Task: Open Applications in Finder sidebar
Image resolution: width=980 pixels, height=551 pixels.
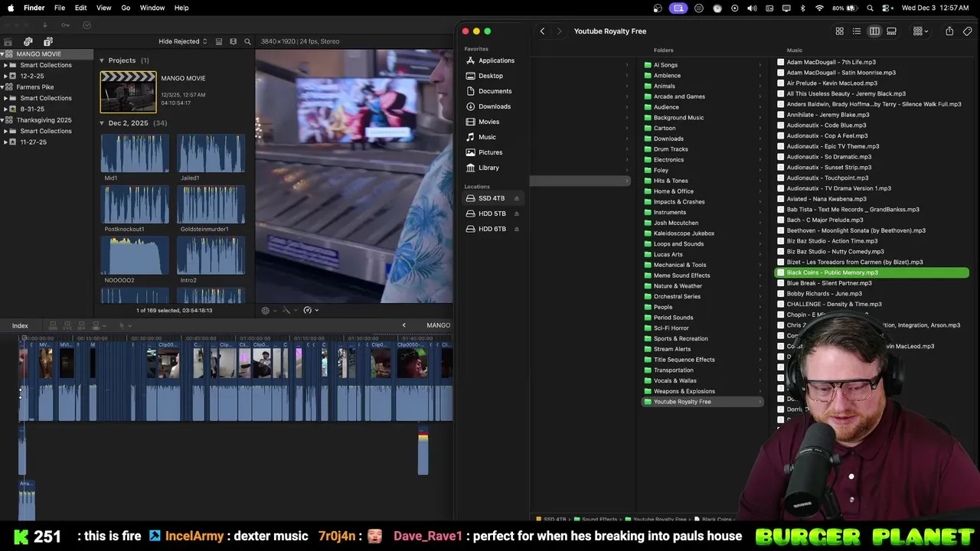Action: (x=490, y=60)
